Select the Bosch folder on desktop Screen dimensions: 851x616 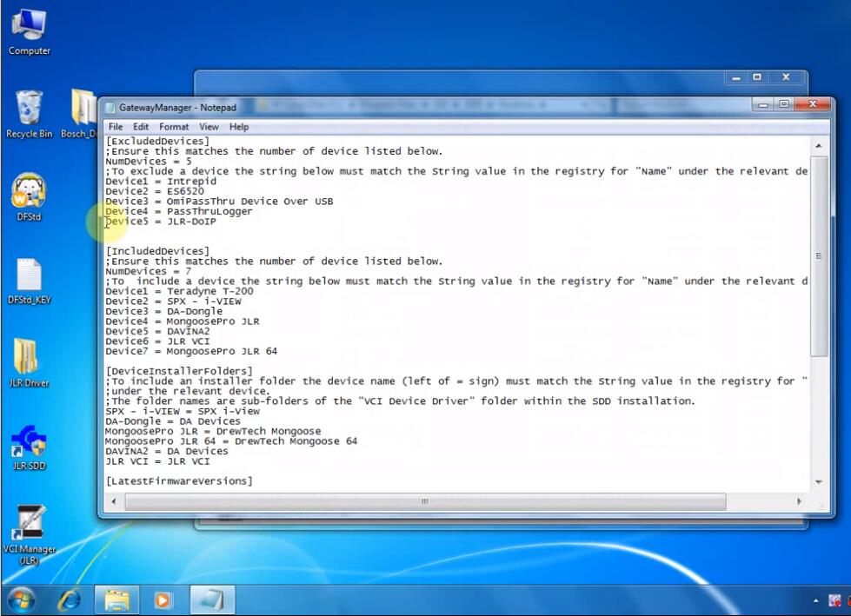tap(82, 115)
